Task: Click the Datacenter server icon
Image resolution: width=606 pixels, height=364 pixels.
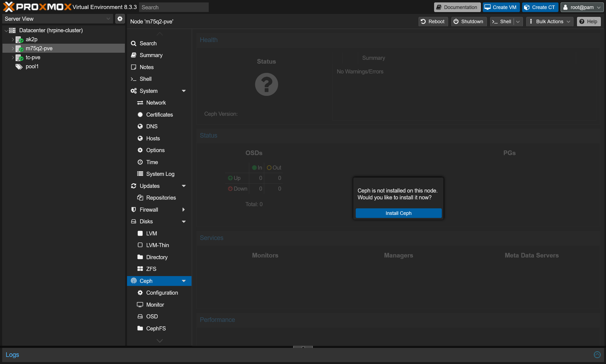Action: [12, 30]
